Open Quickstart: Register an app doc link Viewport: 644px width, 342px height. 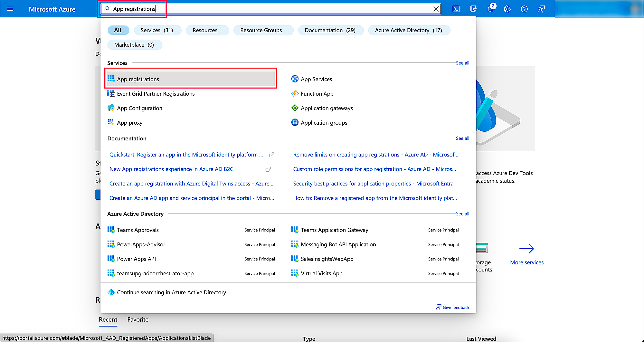tap(186, 155)
